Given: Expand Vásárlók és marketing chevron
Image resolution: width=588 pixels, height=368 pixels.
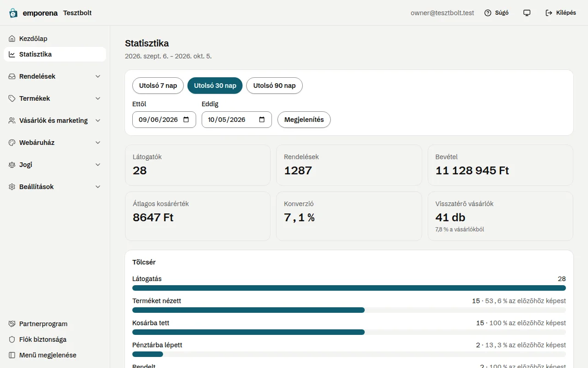Looking at the screenshot, I should pyautogui.click(x=98, y=121).
